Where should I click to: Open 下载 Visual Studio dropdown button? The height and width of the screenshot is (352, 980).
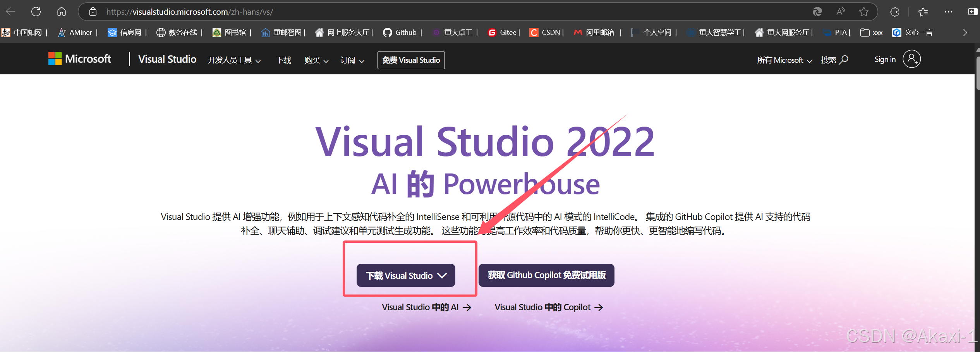tap(406, 275)
